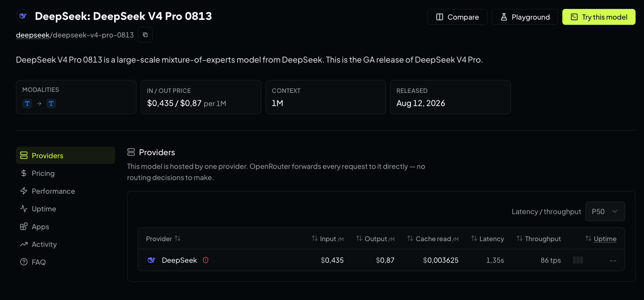The image size is (644, 300).
Task: Sort by the Uptime column header
Action: pyautogui.click(x=601, y=239)
